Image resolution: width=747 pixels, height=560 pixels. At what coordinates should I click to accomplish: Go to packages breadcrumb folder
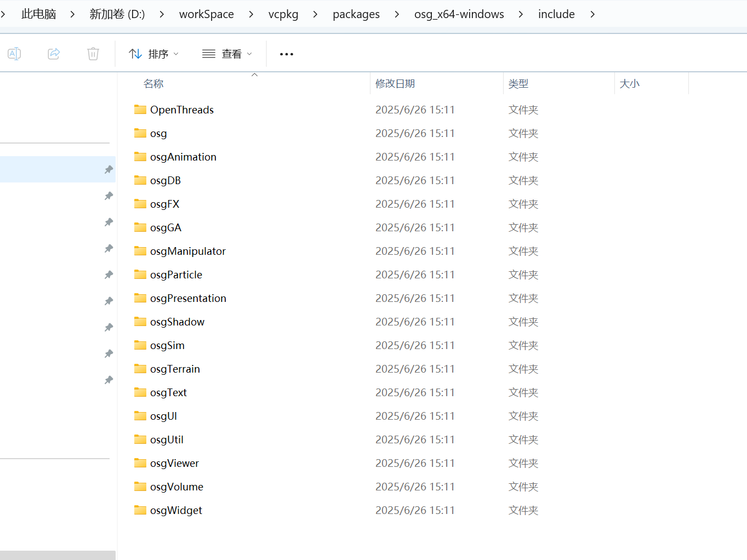click(356, 14)
